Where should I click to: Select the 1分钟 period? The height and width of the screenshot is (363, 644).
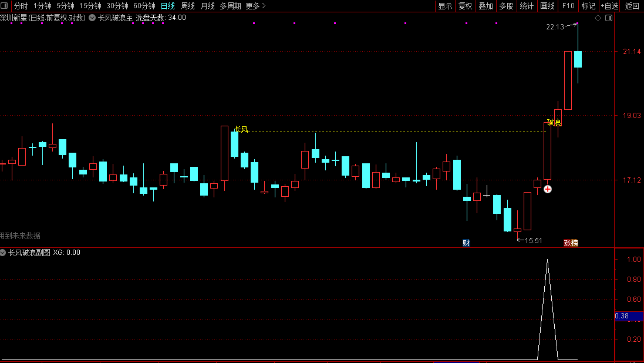[x=42, y=6]
